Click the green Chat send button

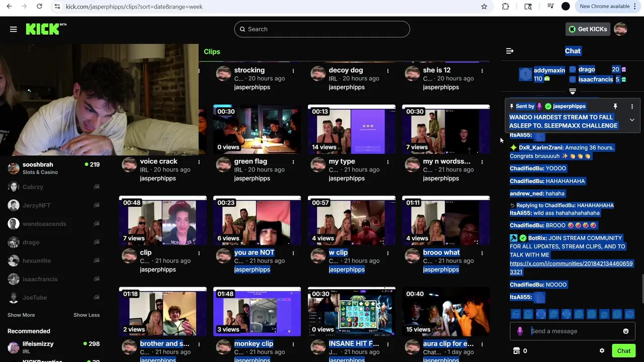click(x=624, y=351)
